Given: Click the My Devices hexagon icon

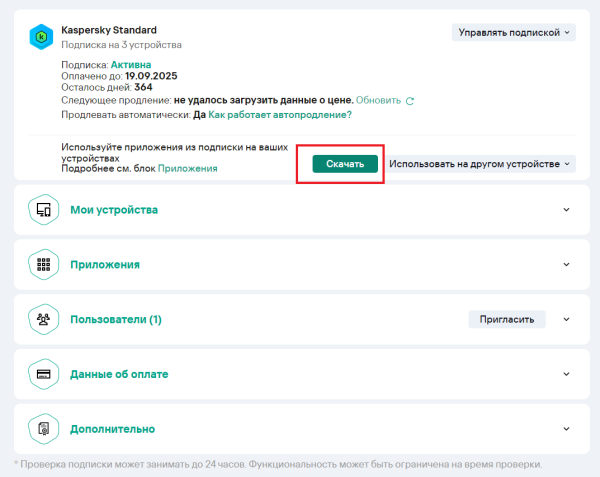Looking at the screenshot, I should pos(43,210).
